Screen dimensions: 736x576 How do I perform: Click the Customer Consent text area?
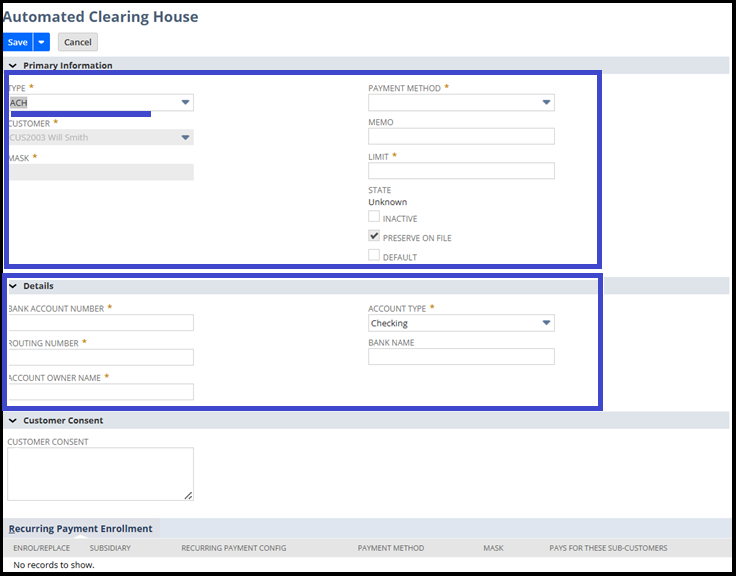click(x=100, y=474)
